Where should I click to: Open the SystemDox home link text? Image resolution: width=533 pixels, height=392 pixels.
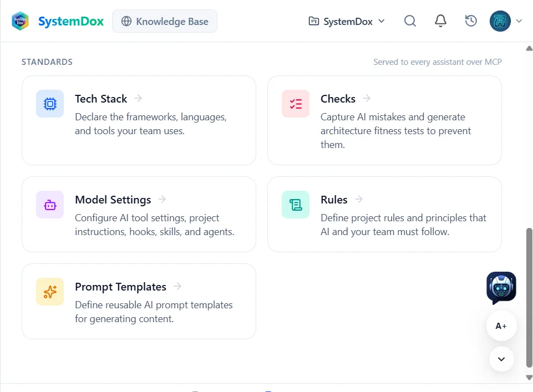[x=70, y=22]
